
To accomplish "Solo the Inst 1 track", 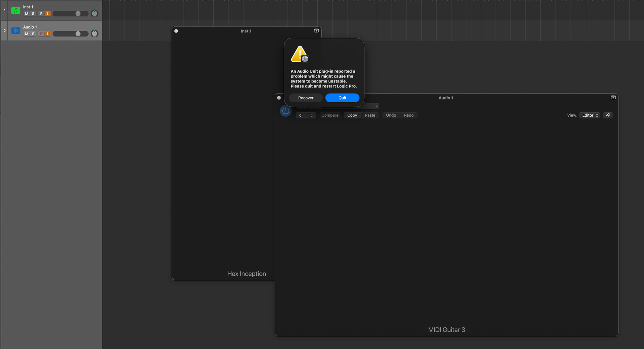I will (x=33, y=14).
